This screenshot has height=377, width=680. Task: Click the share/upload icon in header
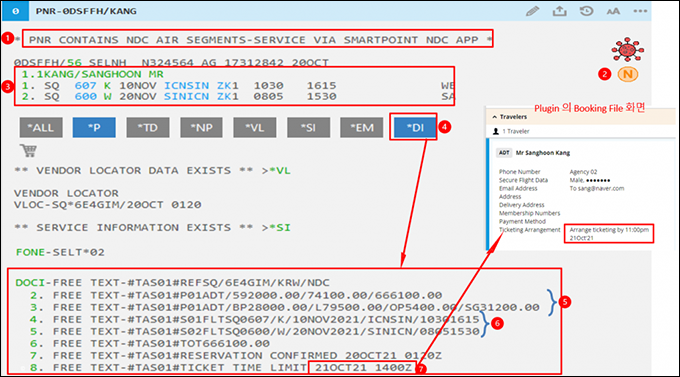[559, 11]
